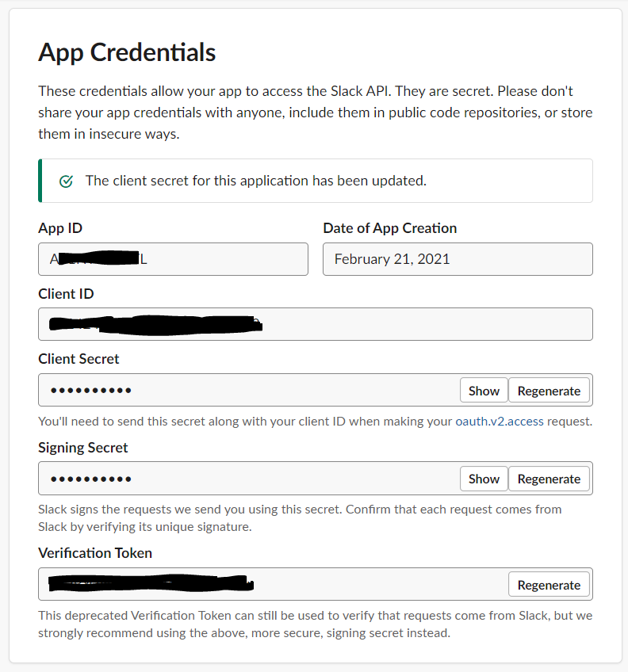Screen dimensions: 628x672
Task: Select the Date of App Creation field
Action: (458, 259)
